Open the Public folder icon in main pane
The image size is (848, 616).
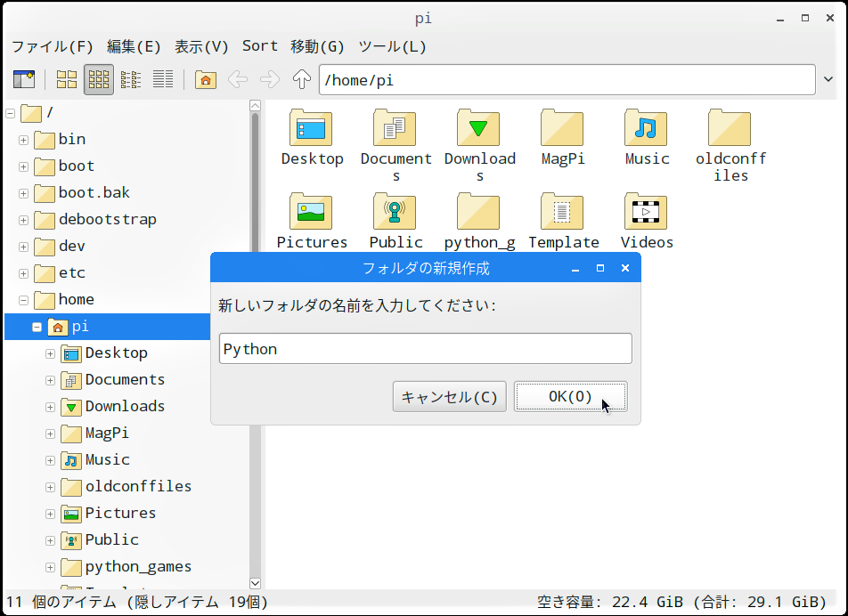click(395, 211)
